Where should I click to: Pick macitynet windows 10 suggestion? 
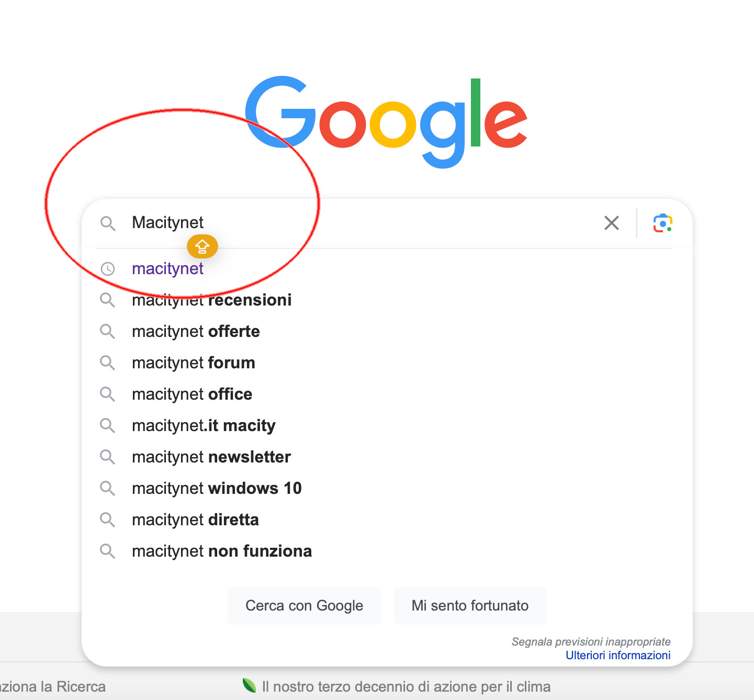[x=217, y=489]
